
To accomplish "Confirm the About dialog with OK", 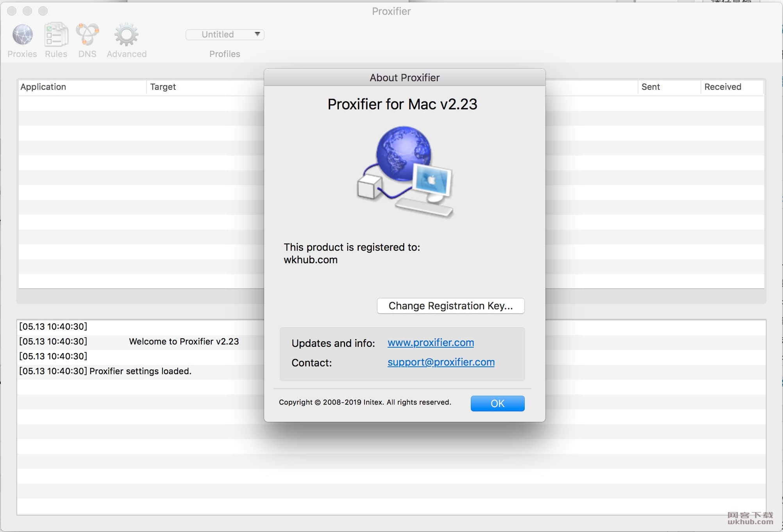I will (x=497, y=403).
